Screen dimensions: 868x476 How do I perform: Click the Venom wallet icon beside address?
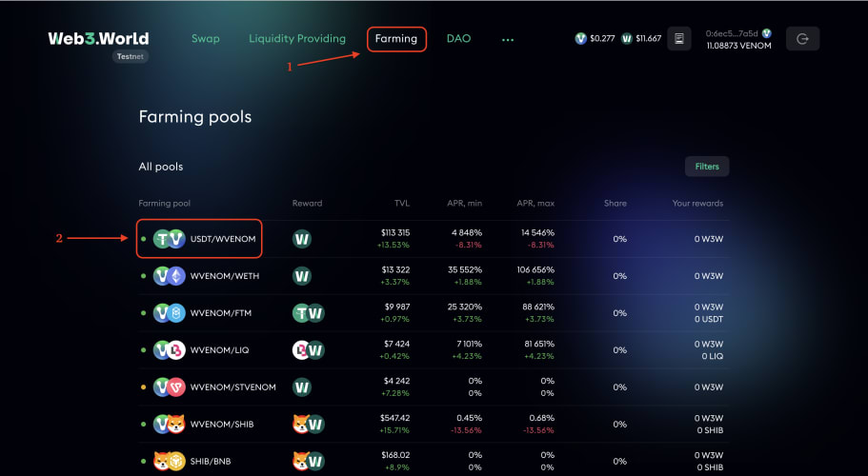[767, 33]
